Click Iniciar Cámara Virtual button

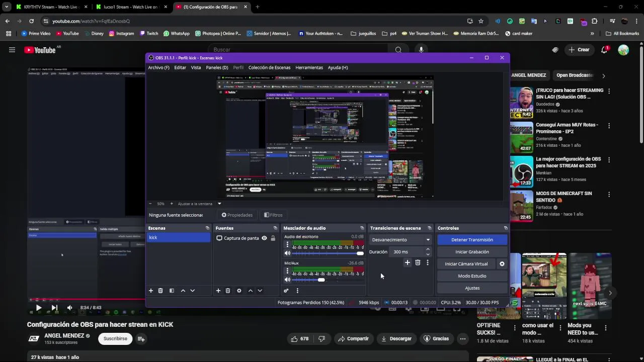466,264
